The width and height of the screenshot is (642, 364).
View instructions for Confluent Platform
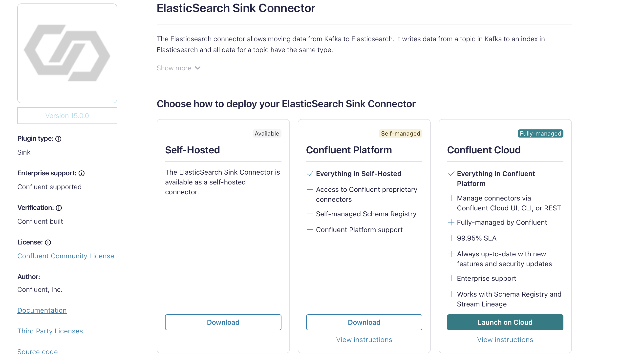click(x=364, y=340)
